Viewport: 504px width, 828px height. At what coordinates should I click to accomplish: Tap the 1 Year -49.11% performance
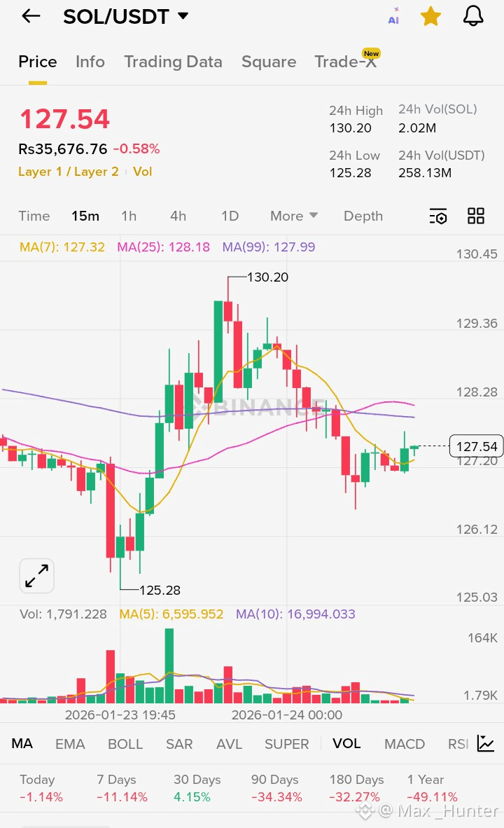pos(432,788)
